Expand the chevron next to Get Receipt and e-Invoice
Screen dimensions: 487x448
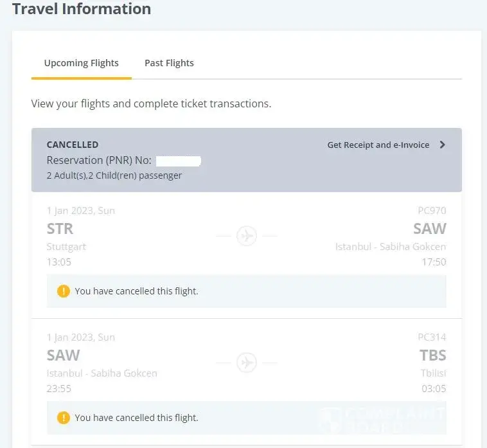pos(442,145)
